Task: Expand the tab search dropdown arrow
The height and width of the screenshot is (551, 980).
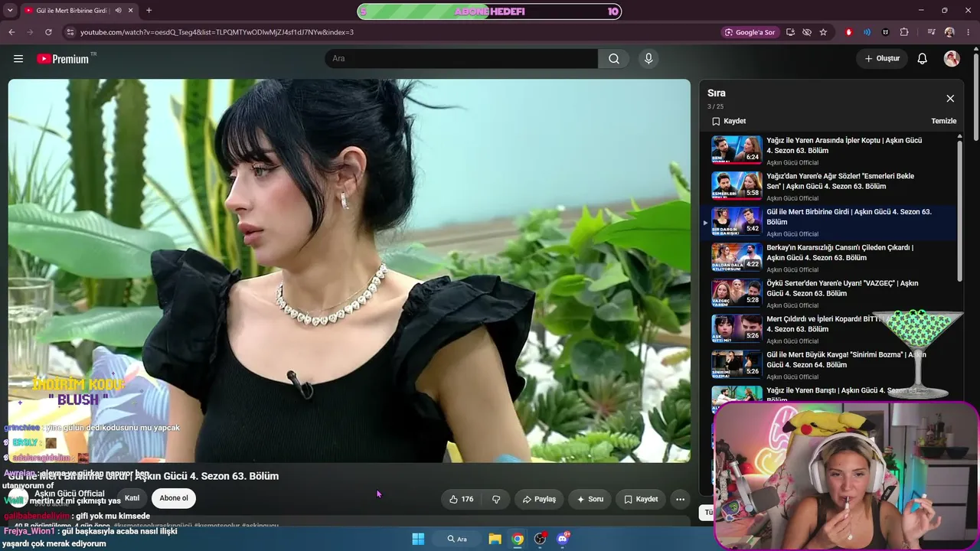Action: pos(10,11)
